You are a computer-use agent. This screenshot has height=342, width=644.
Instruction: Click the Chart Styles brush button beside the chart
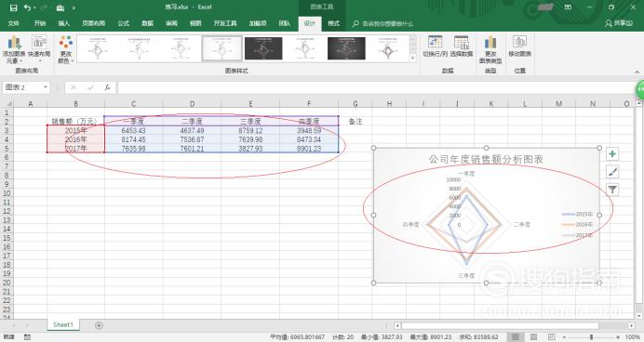612,172
